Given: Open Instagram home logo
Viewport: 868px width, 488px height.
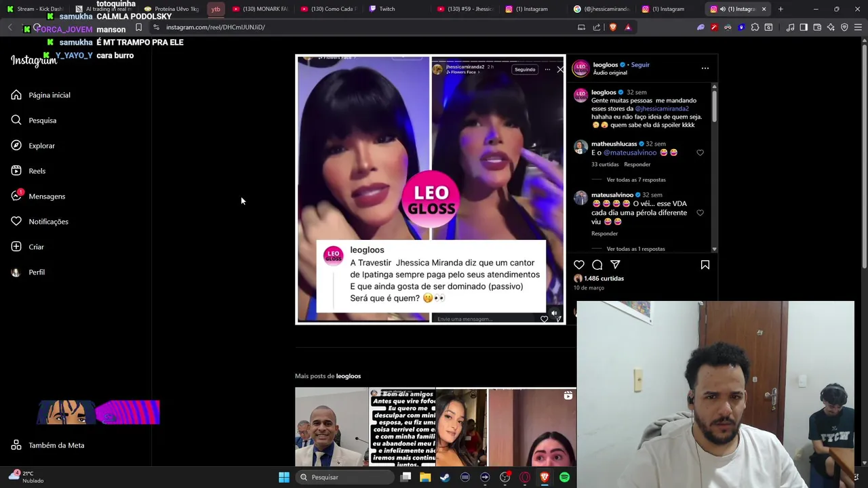Looking at the screenshot, I should 34,60.
